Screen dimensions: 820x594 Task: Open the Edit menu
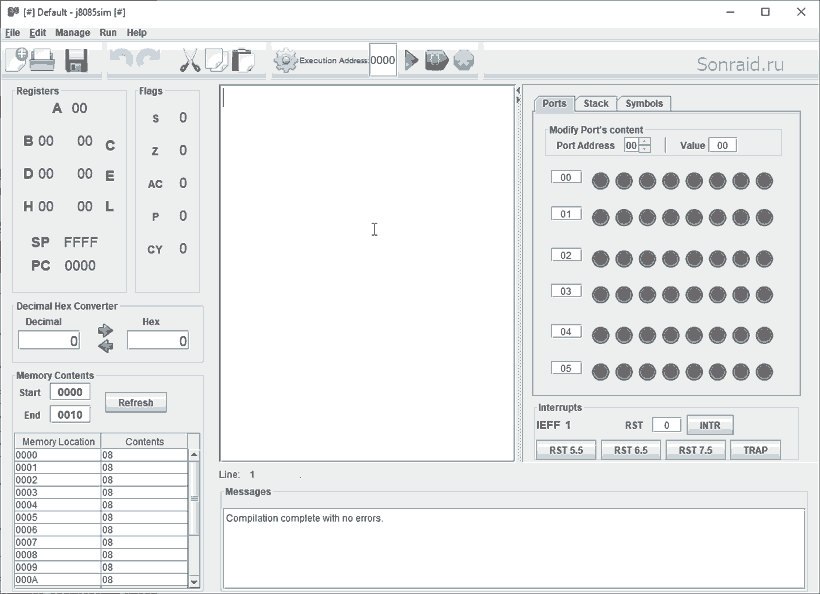point(38,32)
